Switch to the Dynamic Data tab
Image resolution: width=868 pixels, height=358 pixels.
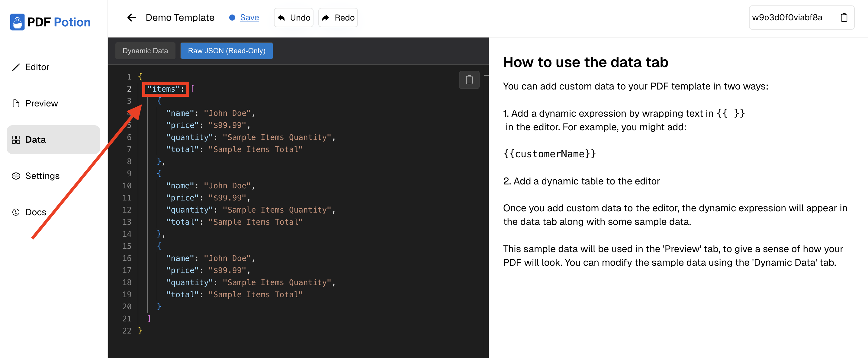pos(145,50)
